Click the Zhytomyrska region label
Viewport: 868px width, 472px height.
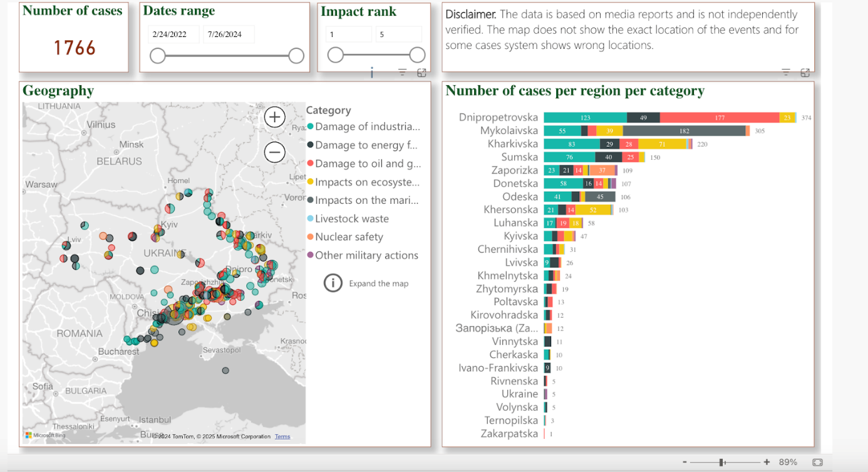[x=507, y=288]
